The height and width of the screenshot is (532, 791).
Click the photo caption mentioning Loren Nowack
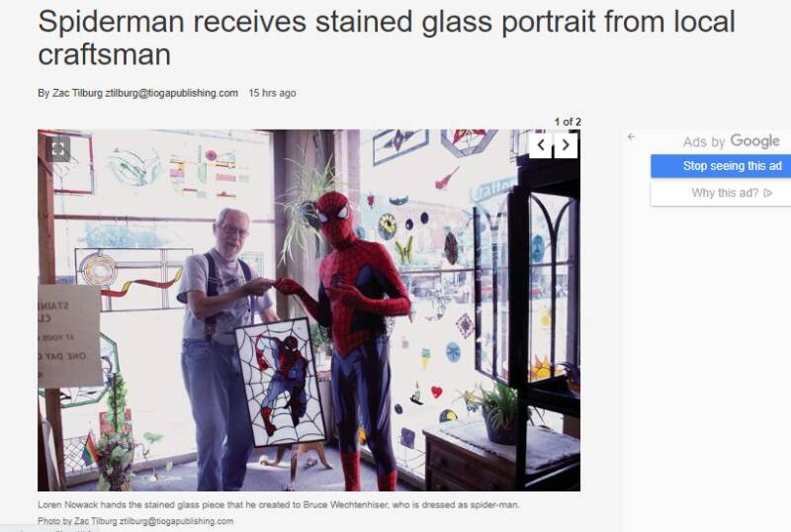point(279,504)
